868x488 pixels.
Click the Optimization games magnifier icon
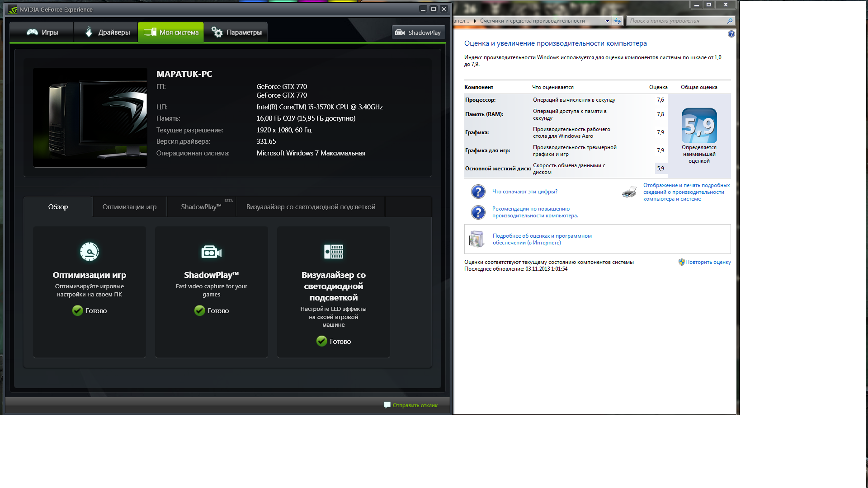[x=90, y=252]
